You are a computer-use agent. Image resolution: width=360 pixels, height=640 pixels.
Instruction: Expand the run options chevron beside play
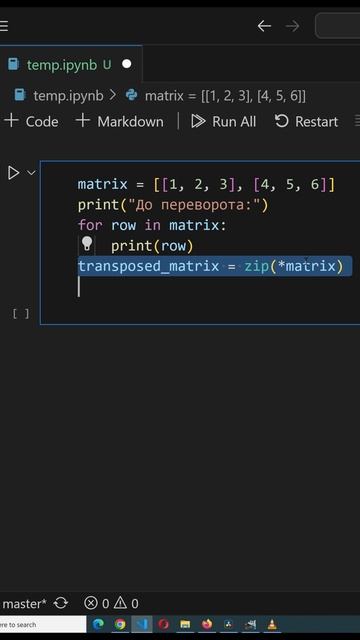(31, 173)
